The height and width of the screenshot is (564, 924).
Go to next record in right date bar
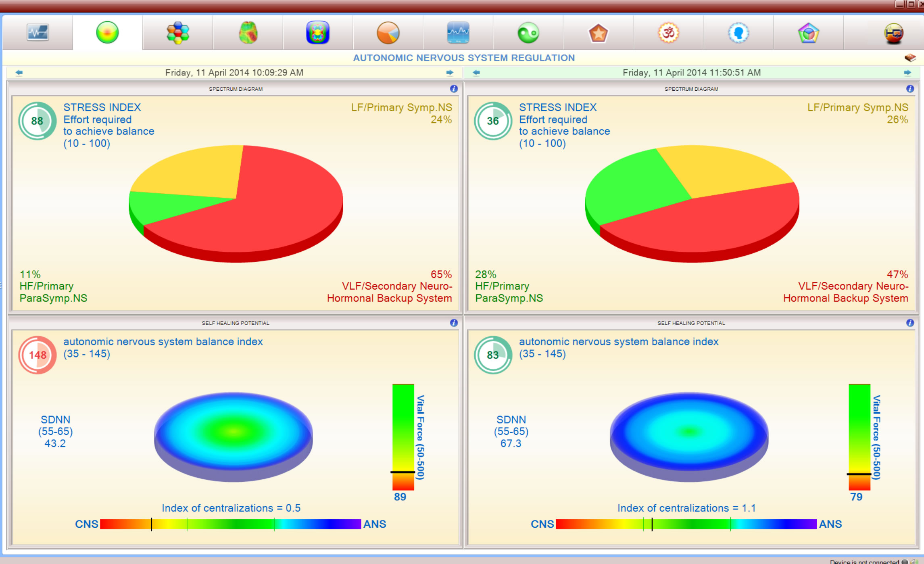tap(907, 73)
